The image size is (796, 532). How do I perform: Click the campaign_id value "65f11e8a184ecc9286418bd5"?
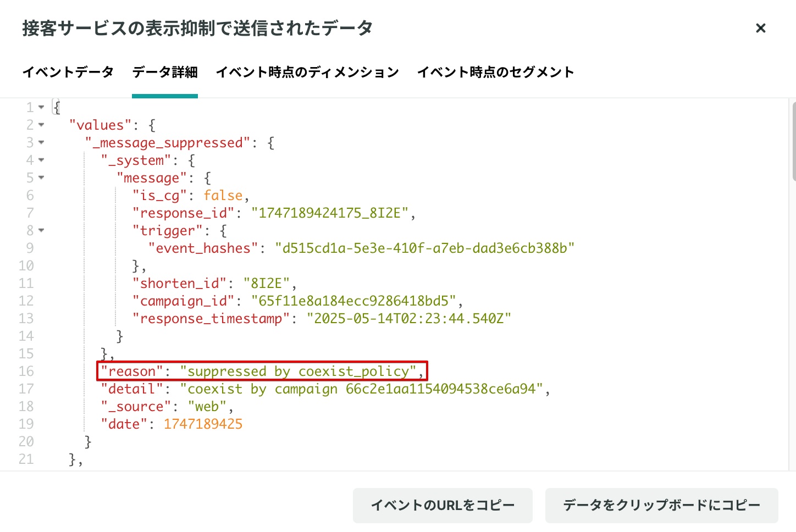(353, 301)
